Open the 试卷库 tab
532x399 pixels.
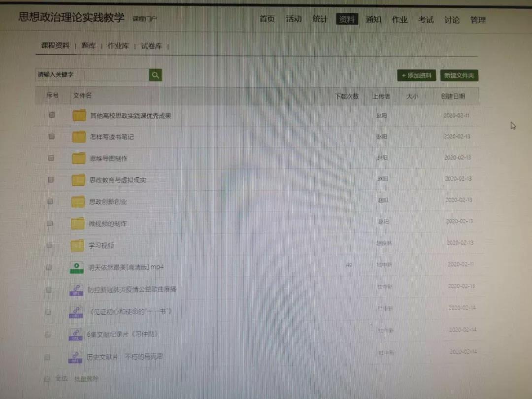tap(151, 46)
